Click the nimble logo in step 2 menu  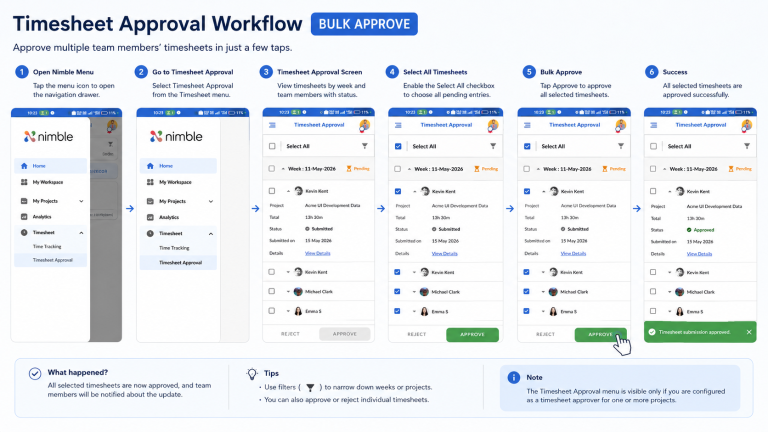pos(176,136)
